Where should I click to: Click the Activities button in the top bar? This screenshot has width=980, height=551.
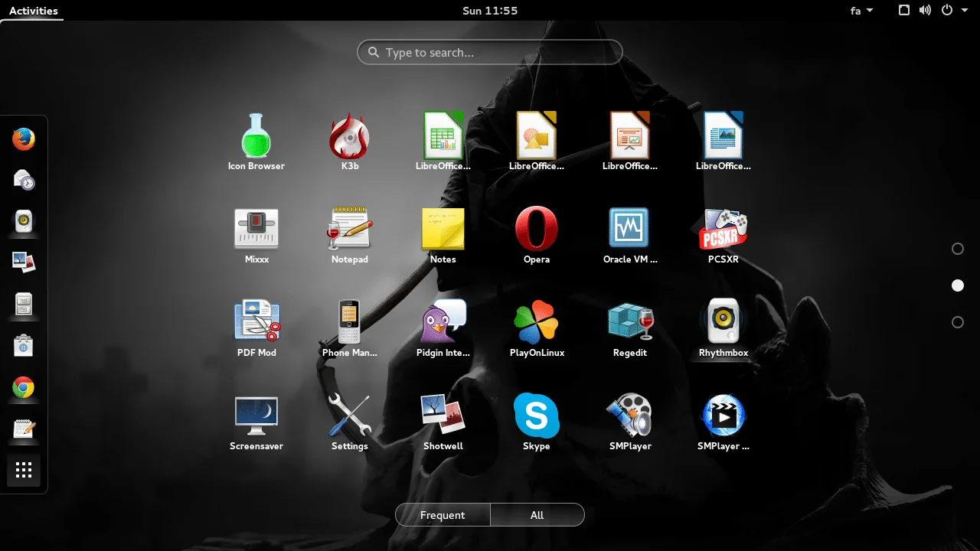coord(34,11)
